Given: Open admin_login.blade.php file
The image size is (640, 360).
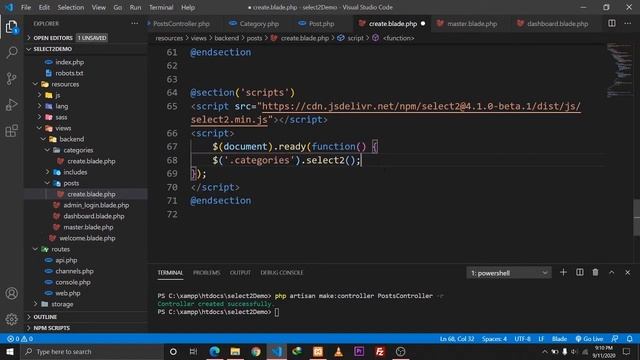Looking at the screenshot, I should (x=96, y=205).
